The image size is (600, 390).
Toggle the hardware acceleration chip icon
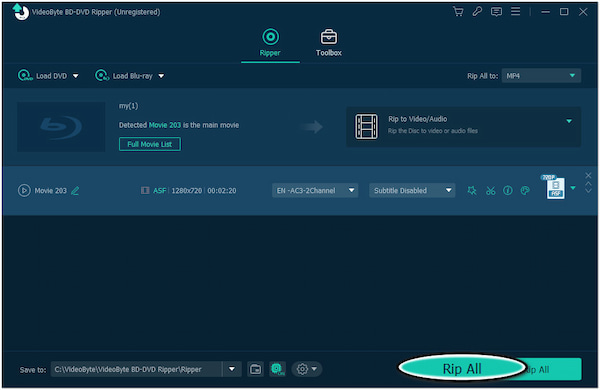point(278,369)
